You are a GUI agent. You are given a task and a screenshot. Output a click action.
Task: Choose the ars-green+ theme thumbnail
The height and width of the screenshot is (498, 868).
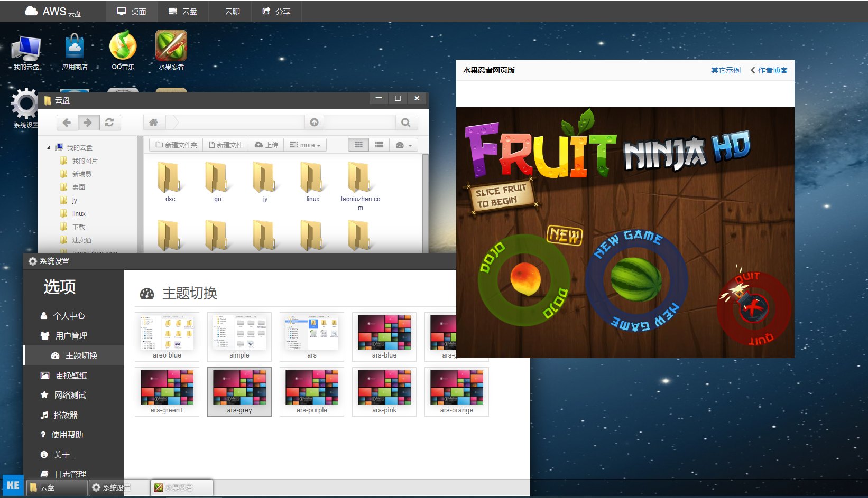point(167,392)
